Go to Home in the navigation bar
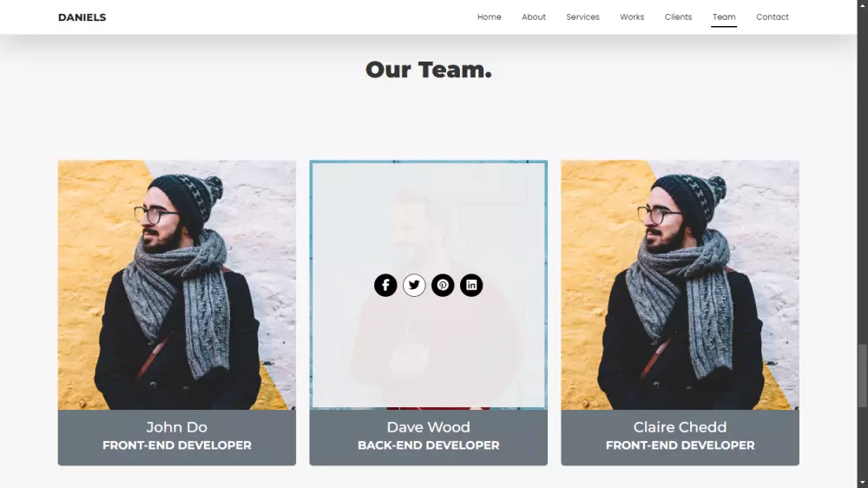The height and width of the screenshot is (488, 868). click(x=490, y=17)
